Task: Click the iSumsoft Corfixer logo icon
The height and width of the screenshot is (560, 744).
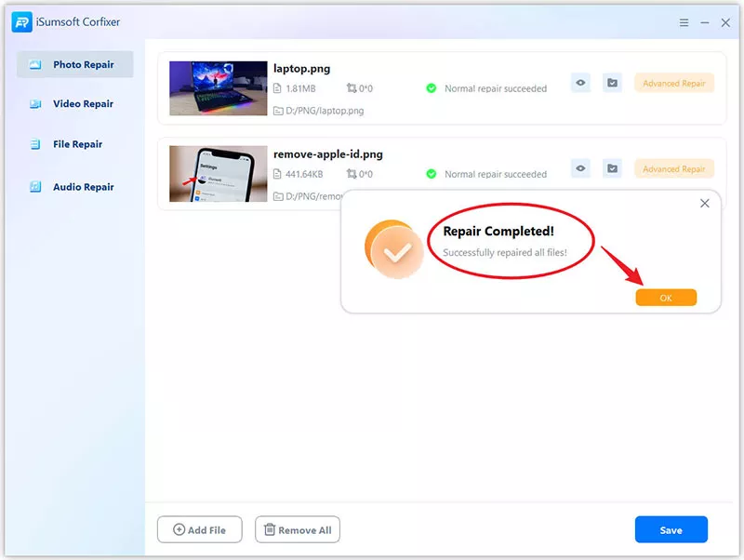Action: tap(21, 21)
